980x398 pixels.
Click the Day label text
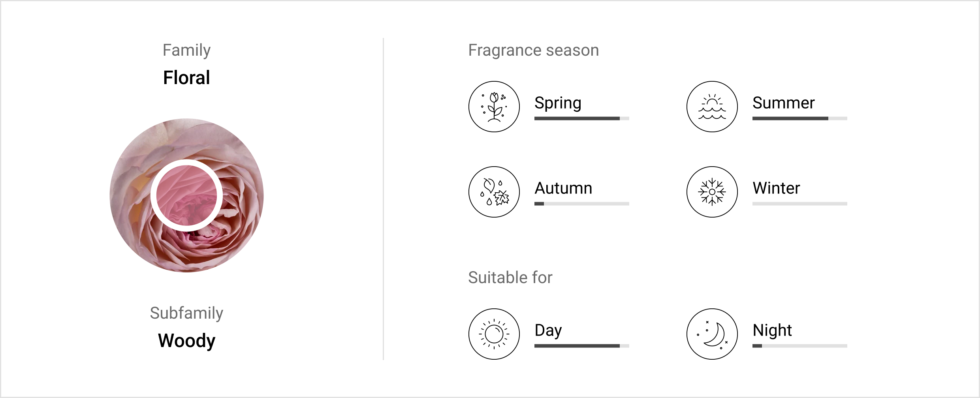548,331
